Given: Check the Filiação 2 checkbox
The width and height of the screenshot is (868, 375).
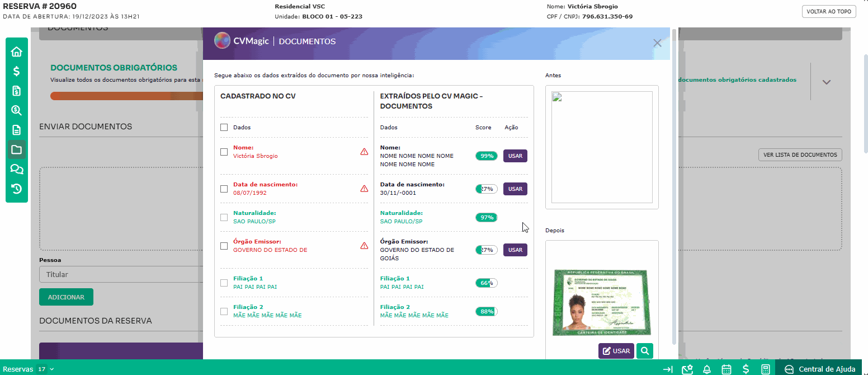Looking at the screenshot, I should pos(224,311).
